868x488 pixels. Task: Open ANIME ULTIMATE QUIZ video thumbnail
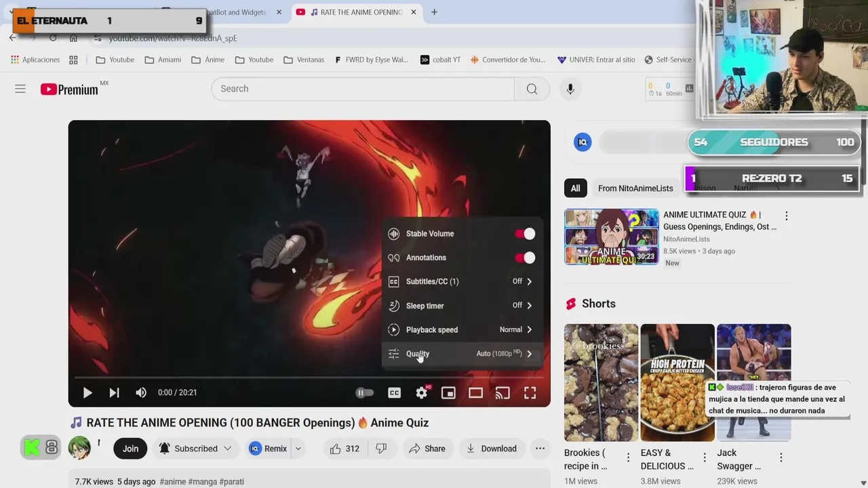tap(611, 237)
